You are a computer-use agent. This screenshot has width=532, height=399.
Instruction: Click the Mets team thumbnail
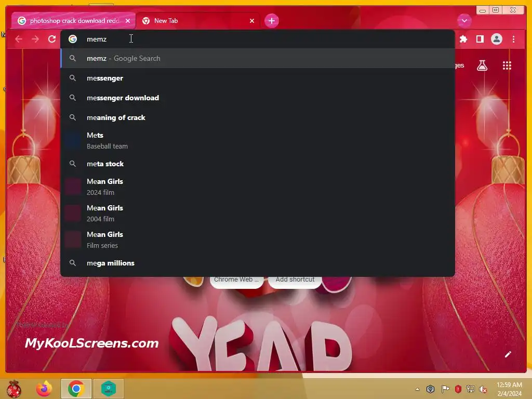point(73,140)
